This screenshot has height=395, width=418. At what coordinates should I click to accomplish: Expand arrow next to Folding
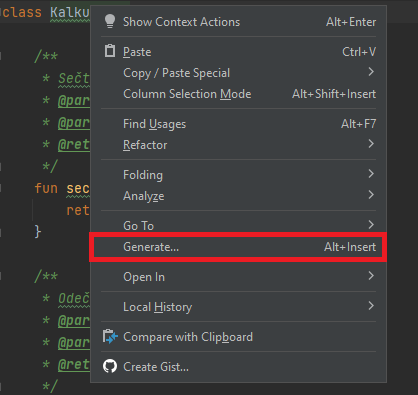(x=371, y=174)
